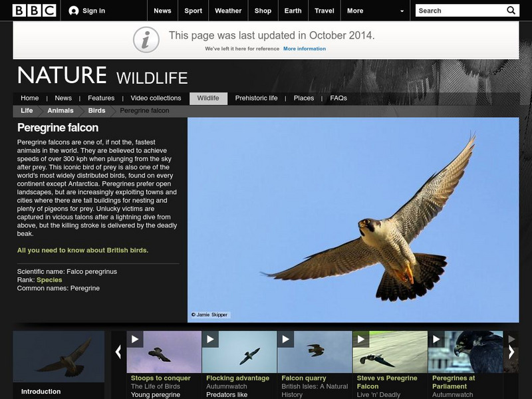Play the Steve vs Peregrine Falcon video

(x=361, y=339)
